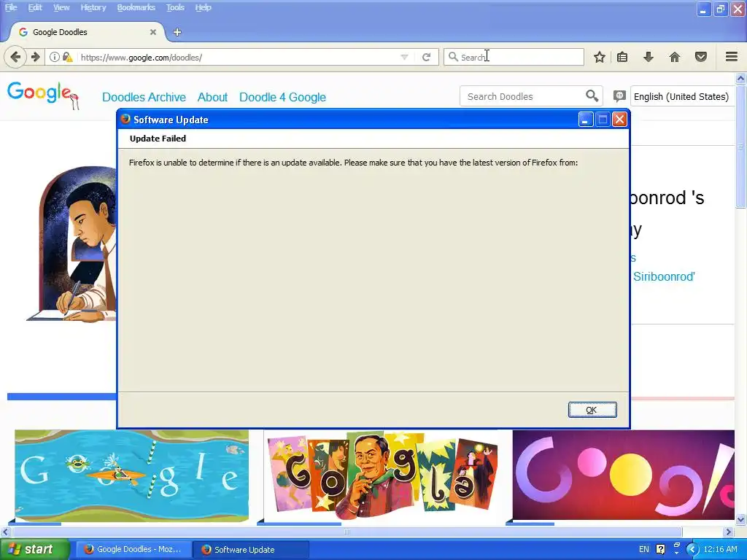Open the doodle of man with pipe thumbnail

coord(381,475)
